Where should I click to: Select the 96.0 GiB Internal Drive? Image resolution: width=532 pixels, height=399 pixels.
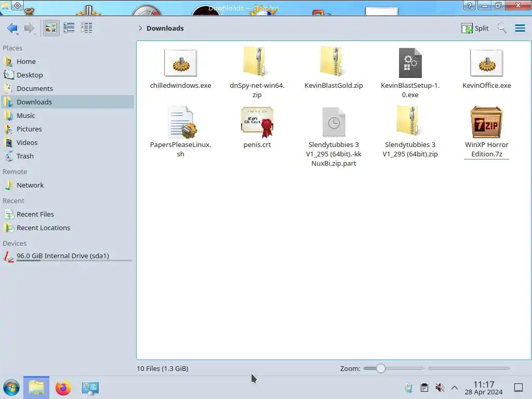(x=67, y=257)
